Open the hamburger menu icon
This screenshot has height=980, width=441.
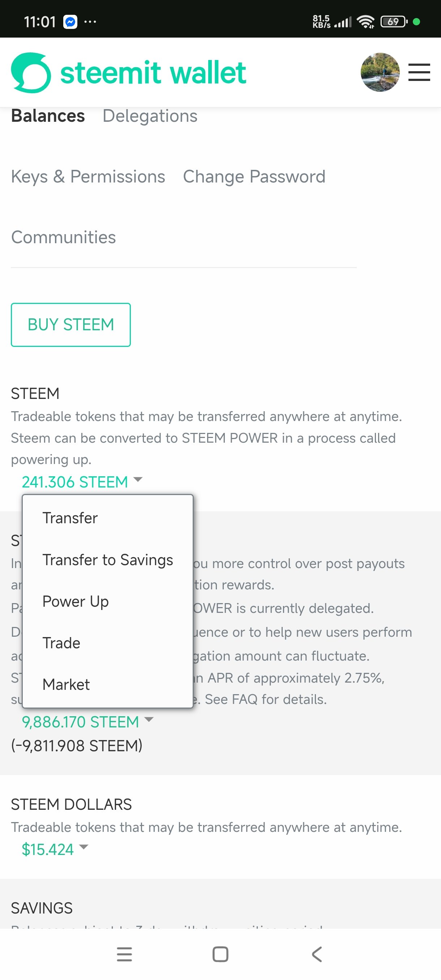click(419, 72)
